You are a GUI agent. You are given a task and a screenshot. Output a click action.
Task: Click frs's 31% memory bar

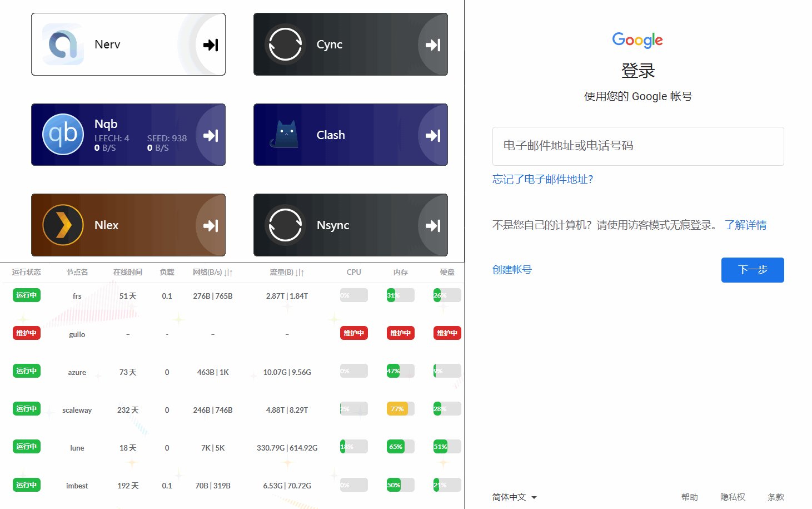point(401,295)
